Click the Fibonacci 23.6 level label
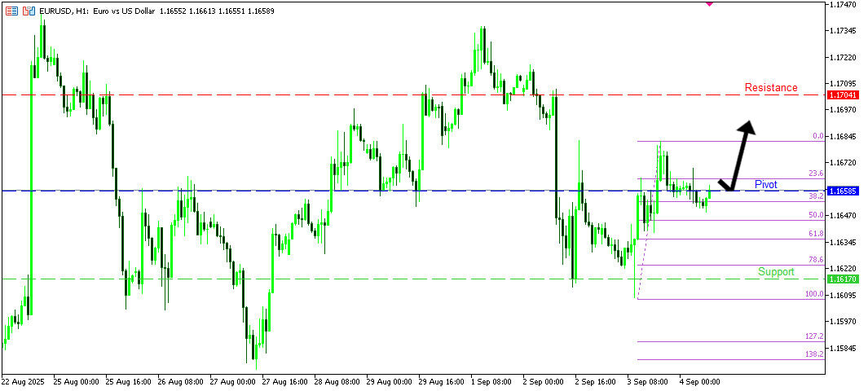Screen dimensions: 868x391 (816, 174)
